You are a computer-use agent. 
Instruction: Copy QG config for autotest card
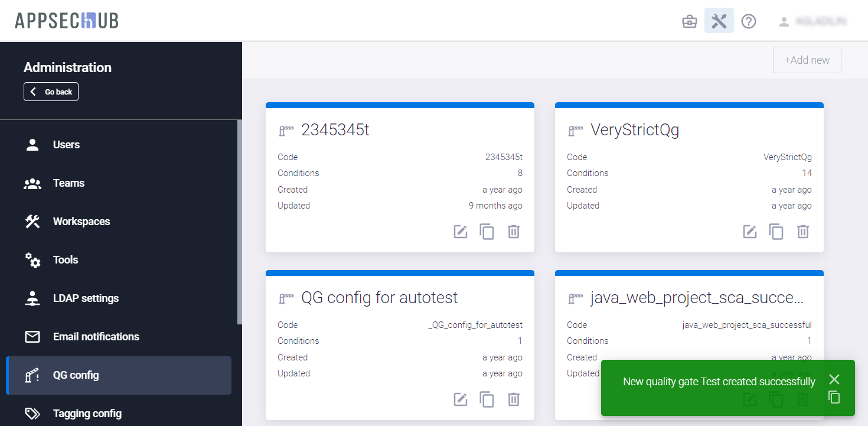487,399
